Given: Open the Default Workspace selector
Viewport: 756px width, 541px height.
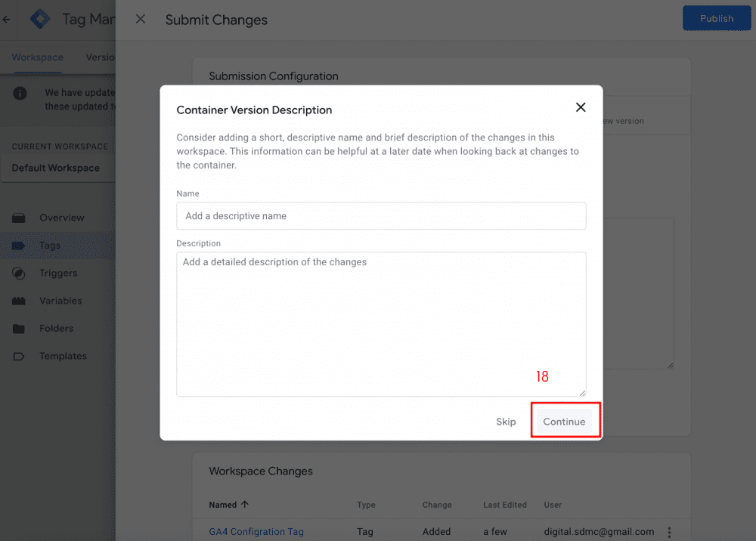Looking at the screenshot, I should pyautogui.click(x=57, y=168).
